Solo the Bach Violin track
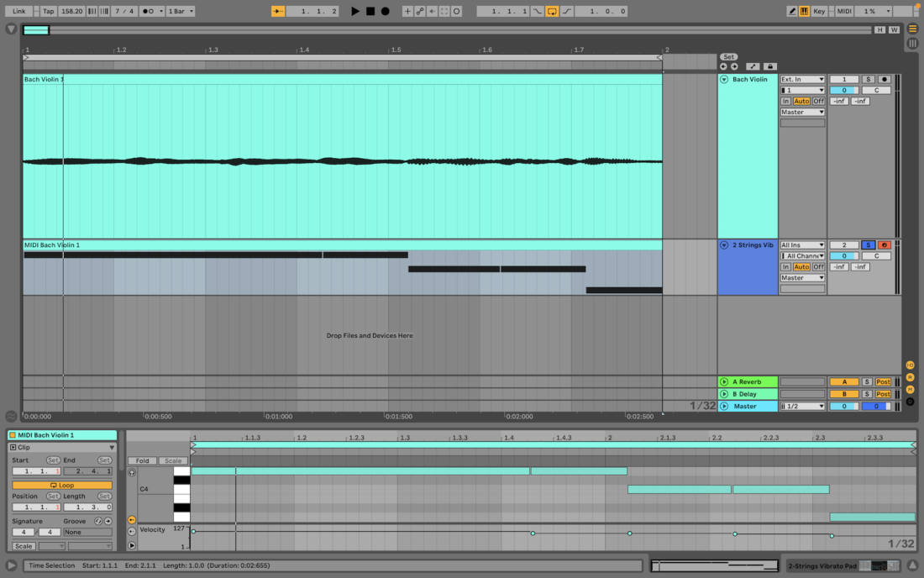Screen dimensions: 924x578 (x=868, y=80)
